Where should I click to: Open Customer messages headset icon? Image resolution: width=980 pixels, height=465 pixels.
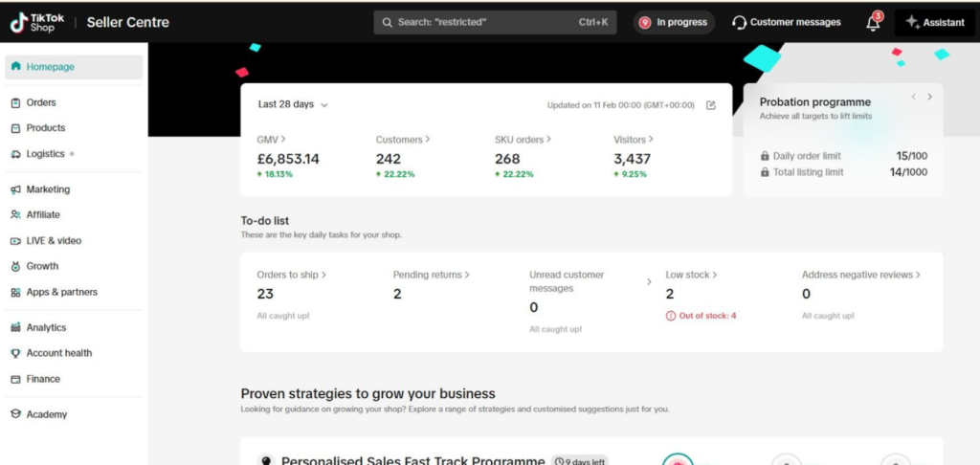tap(740, 23)
